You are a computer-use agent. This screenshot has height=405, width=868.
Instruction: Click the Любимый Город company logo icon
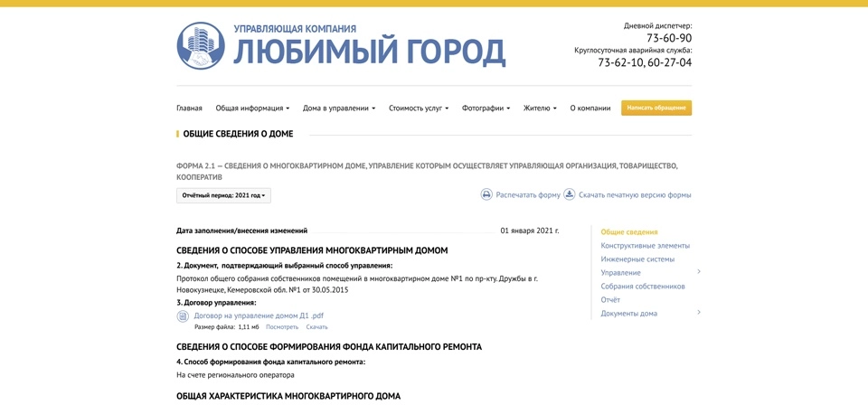pyautogui.click(x=201, y=46)
